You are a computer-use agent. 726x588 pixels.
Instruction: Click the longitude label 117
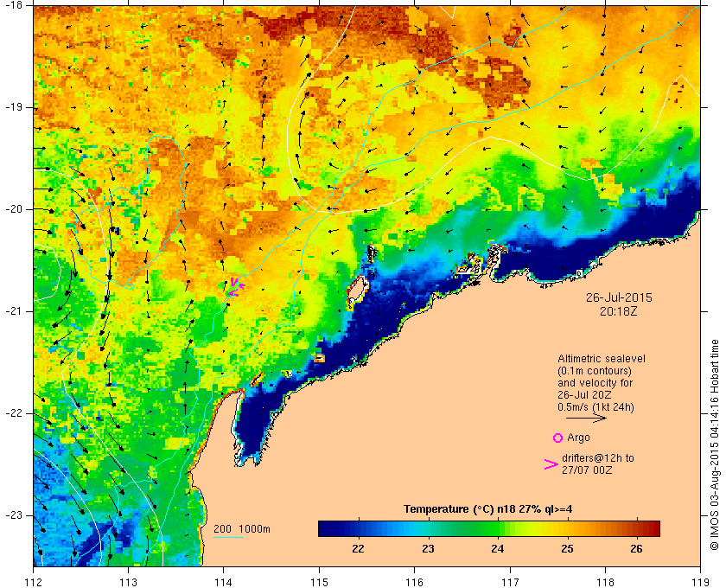point(510,582)
